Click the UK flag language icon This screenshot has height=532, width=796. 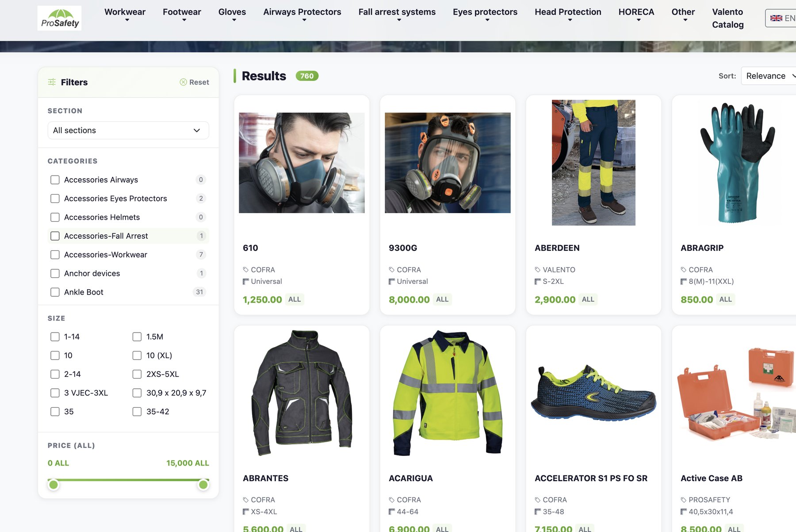point(776,18)
